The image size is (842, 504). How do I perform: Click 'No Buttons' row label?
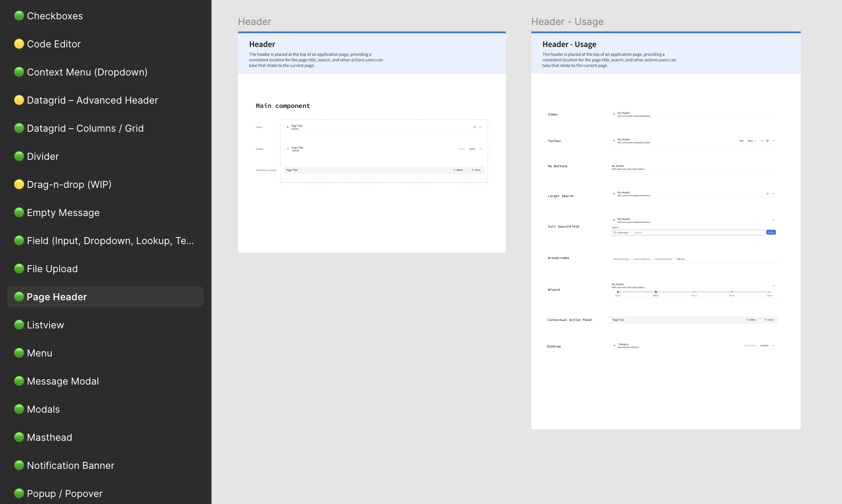558,166
